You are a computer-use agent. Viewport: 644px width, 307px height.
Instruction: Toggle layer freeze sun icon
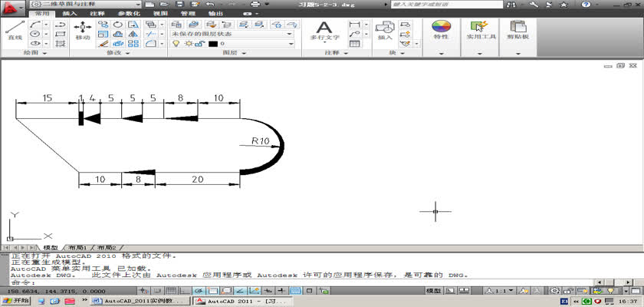pyautogui.click(x=189, y=44)
